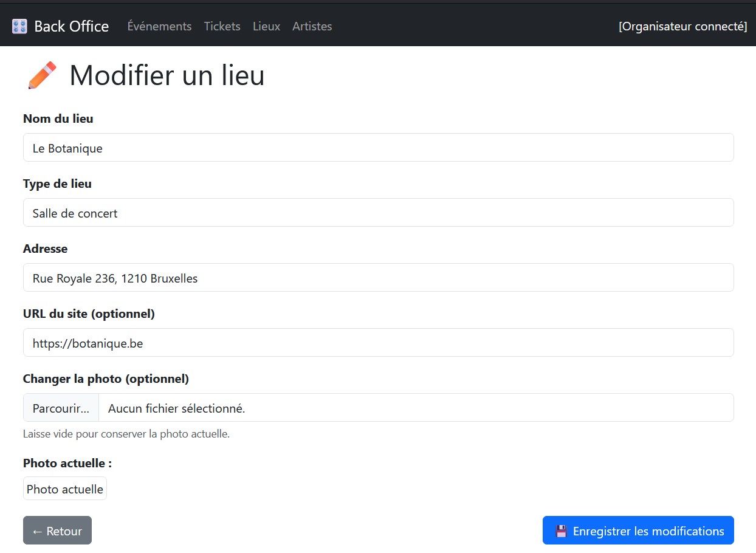Click the Organisateur connecté status text
756x553 pixels.
point(682,26)
